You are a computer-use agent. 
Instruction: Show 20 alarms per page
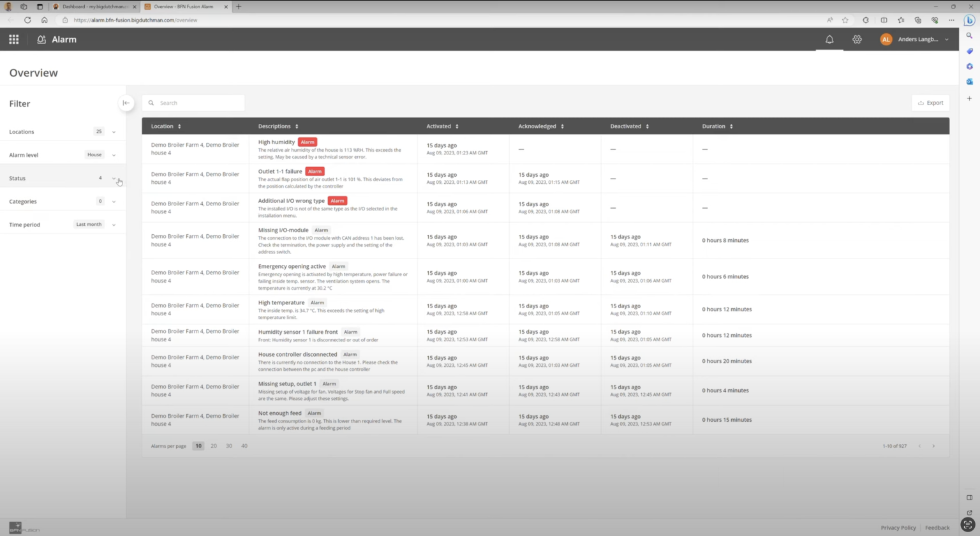pos(214,446)
